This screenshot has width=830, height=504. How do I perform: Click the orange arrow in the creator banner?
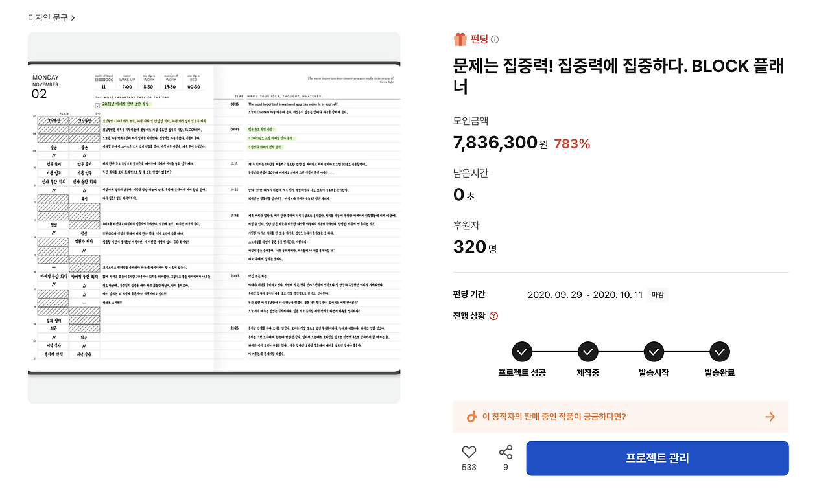769,417
